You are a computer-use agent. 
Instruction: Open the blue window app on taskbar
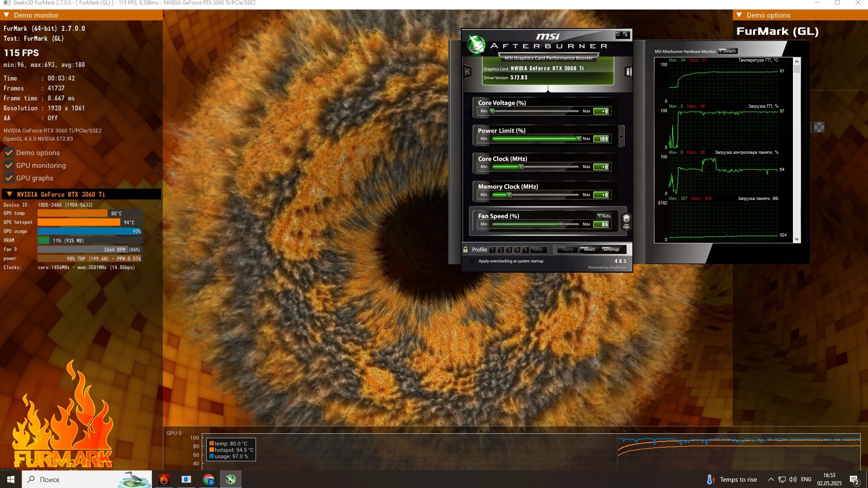[x=186, y=479]
